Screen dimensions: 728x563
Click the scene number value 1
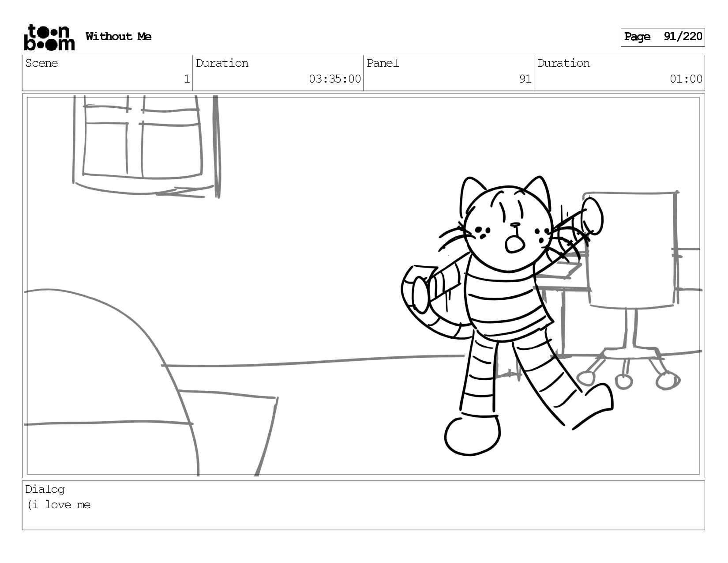[x=187, y=79]
